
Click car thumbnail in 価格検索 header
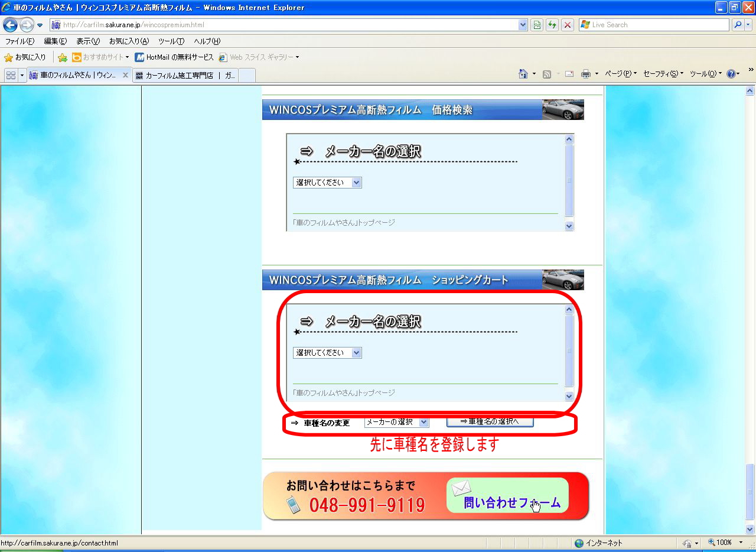click(563, 109)
